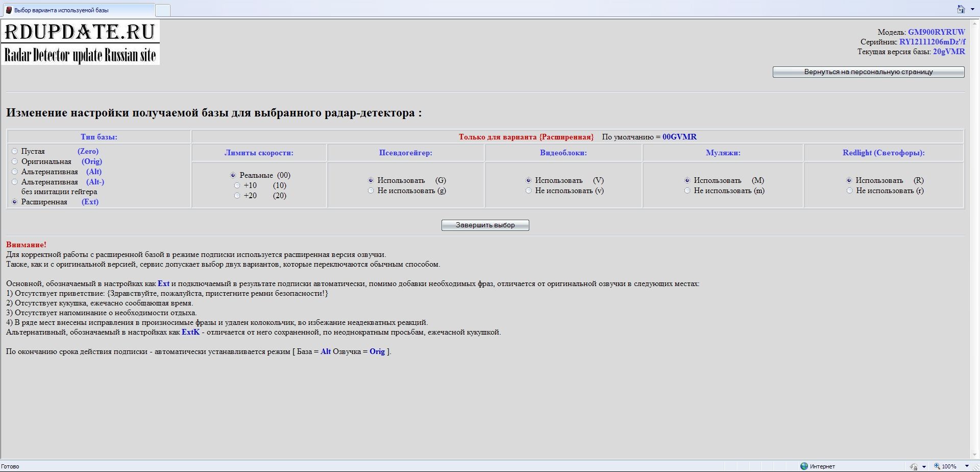The height and width of the screenshot is (472, 980).
Task: Click the Home icon in browser toolbar
Action: pos(961,9)
